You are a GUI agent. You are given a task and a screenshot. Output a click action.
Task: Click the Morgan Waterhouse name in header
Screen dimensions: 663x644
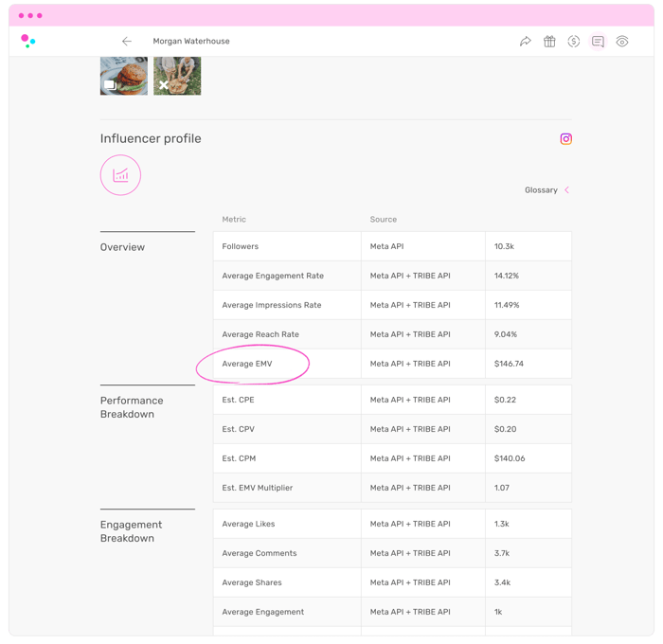coord(191,42)
